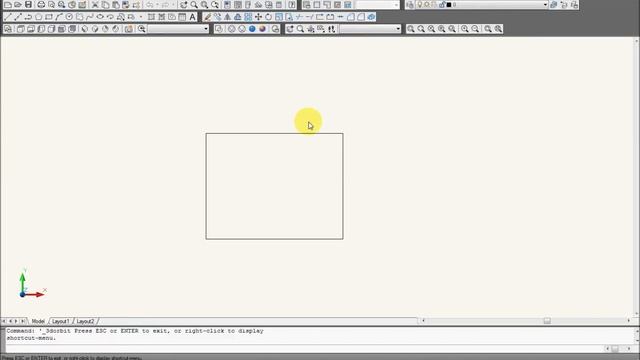This screenshot has height=360, width=640.
Task: Insert a Table with the table icon
Action: [x=182, y=17]
